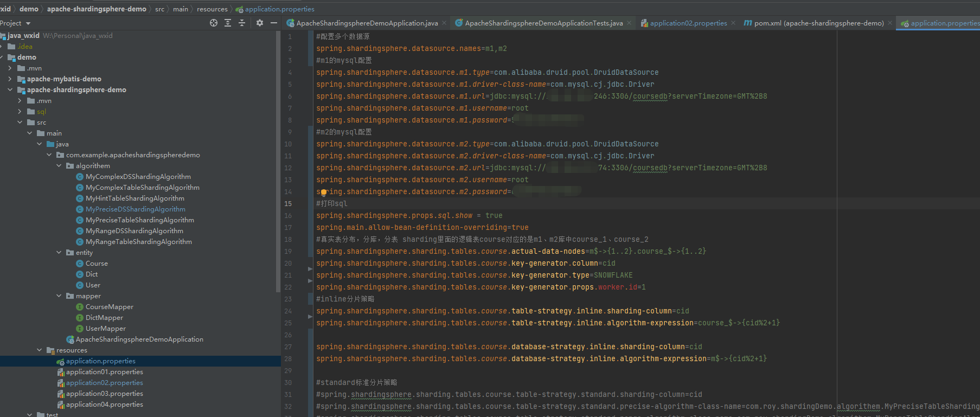
Task: Click the resources breadcrumb
Action: (212, 9)
